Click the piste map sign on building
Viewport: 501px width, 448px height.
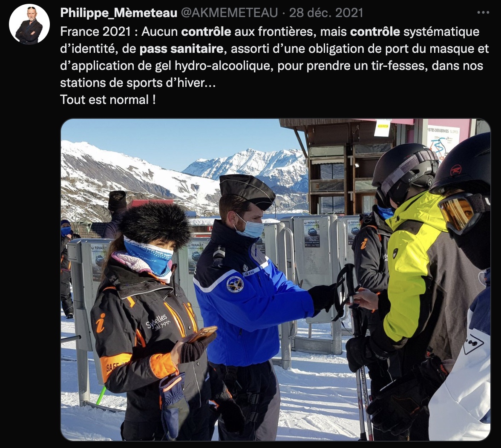pyautogui.click(x=443, y=142)
